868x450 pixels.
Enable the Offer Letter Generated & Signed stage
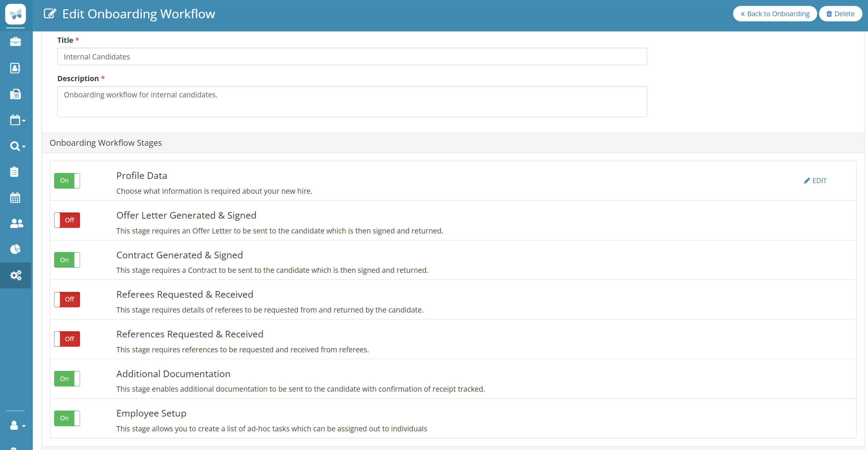tap(67, 220)
